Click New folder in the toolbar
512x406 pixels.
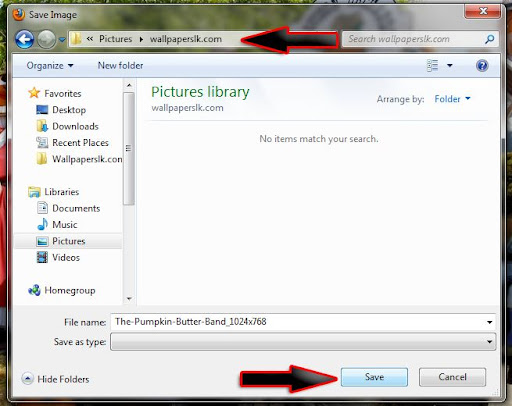coord(120,65)
